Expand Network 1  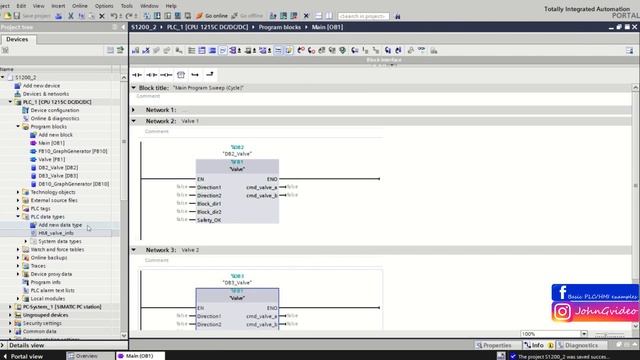pos(133,110)
